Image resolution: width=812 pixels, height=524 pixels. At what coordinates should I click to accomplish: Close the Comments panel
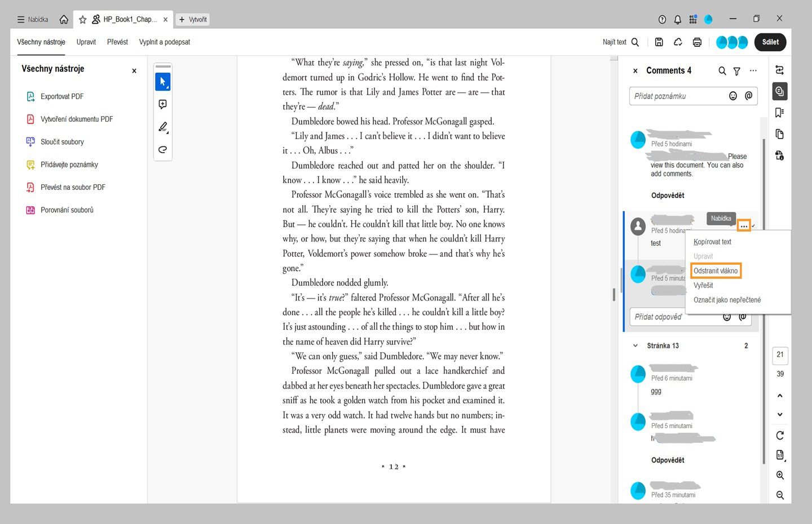(635, 71)
